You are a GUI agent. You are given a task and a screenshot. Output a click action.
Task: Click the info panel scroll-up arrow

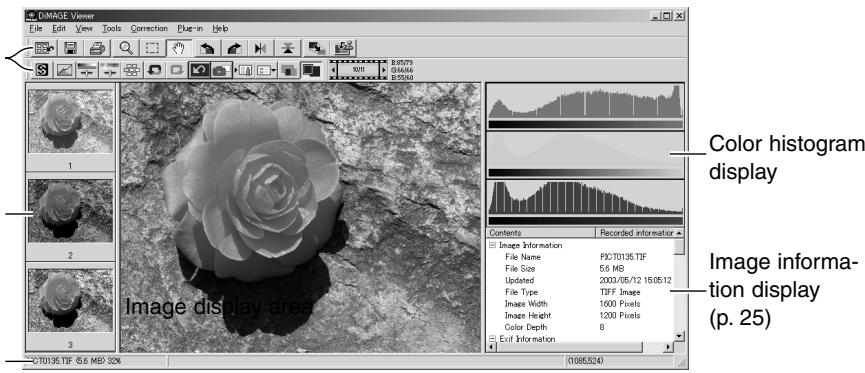680,233
